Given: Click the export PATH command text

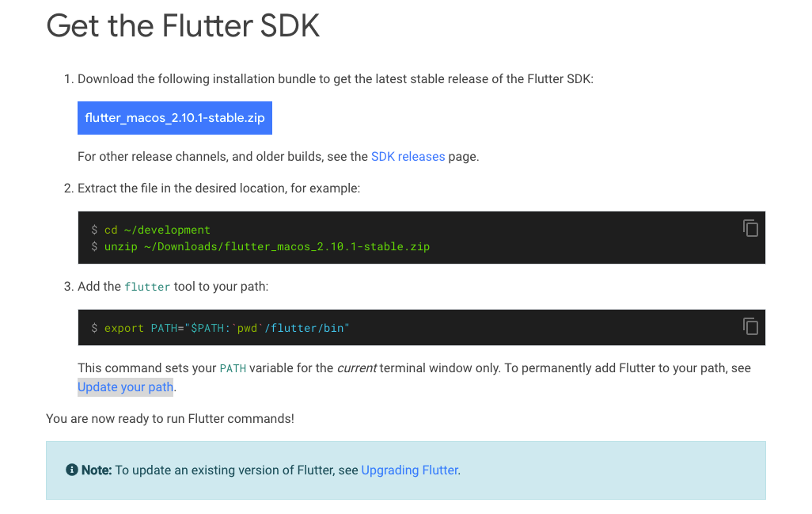Looking at the screenshot, I should [227, 328].
